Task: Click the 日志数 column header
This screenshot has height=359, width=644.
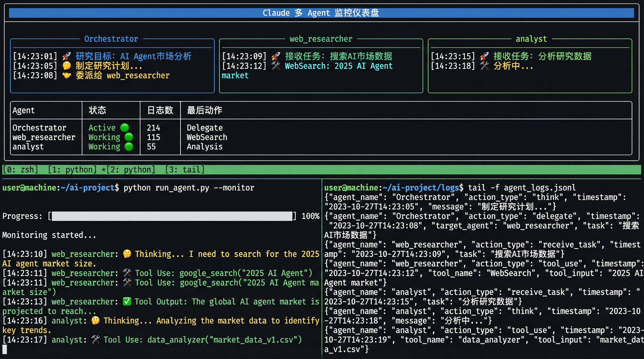Action: pos(160,110)
